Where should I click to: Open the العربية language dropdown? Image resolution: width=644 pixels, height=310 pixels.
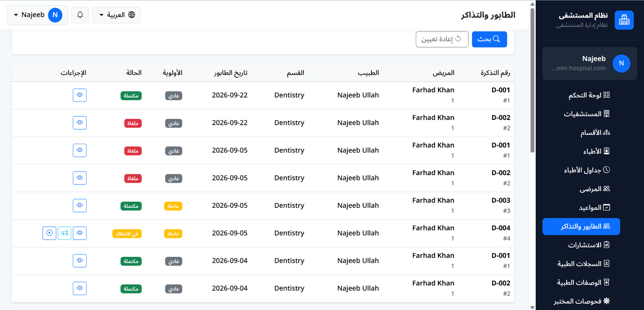click(x=116, y=15)
